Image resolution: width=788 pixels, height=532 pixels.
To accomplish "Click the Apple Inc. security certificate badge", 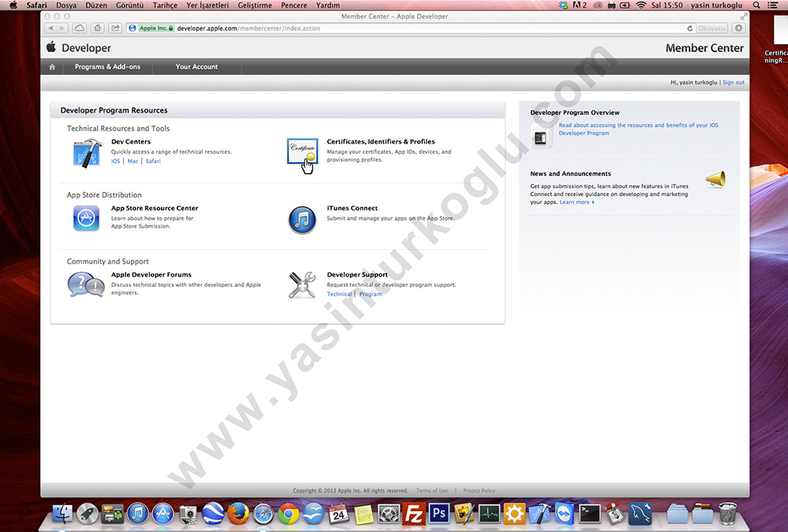I will tap(156, 28).
